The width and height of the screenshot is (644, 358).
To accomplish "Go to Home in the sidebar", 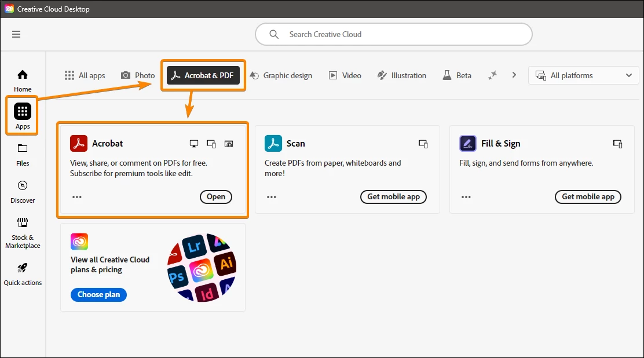I will [x=23, y=81].
